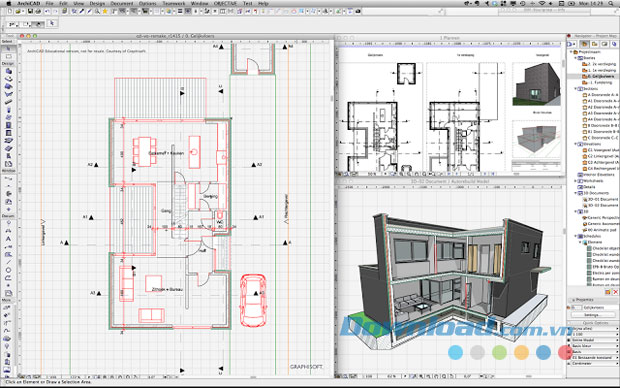Select the -1. Fundering story in Navigator

(598, 82)
